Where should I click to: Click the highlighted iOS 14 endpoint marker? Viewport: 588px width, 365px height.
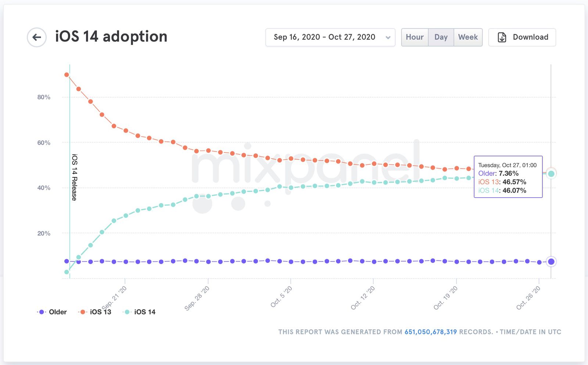tap(551, 173)
